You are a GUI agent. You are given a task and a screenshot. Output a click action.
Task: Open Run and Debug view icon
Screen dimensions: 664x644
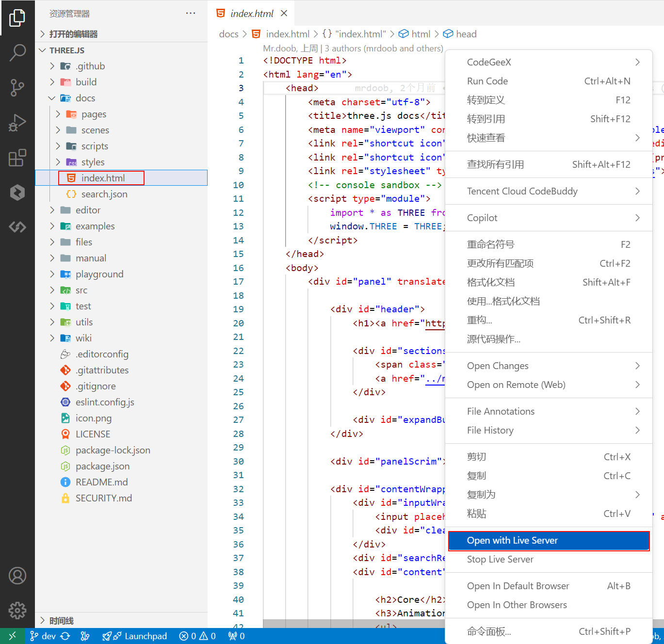pyautogui.click(x=17, y=123)
